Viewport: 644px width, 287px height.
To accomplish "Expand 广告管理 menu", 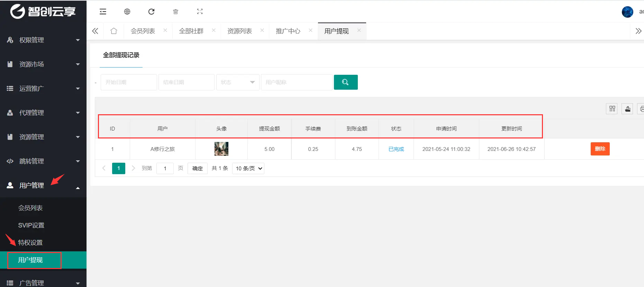I will tap(43, 282).
